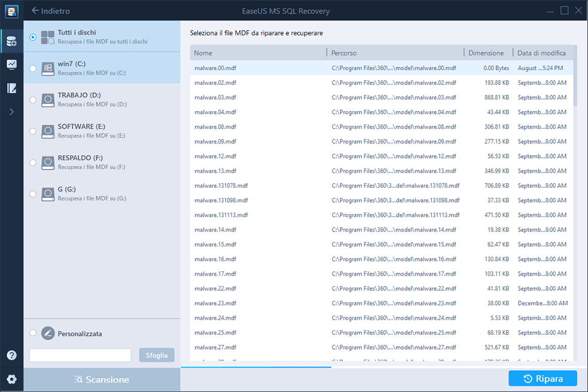588x392 pixels.
Task: Select the Personalizzata radio button
Action: pos(33,333)
